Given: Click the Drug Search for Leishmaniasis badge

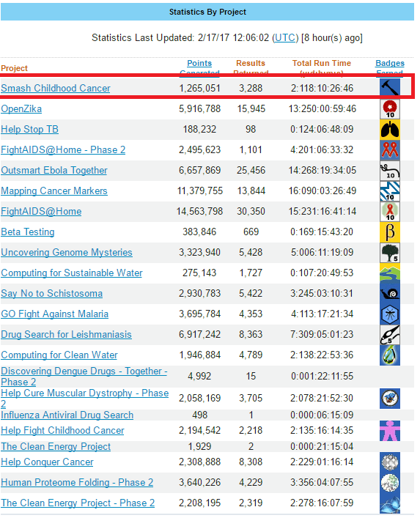Looking at the screenshot, I should click(x=390, y=334).
